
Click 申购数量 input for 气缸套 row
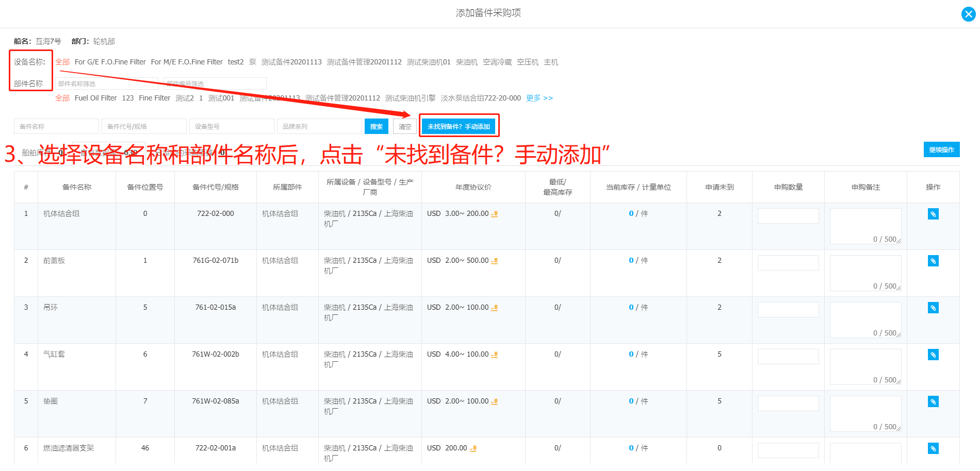pyautogui.click(x=788, y=357)
